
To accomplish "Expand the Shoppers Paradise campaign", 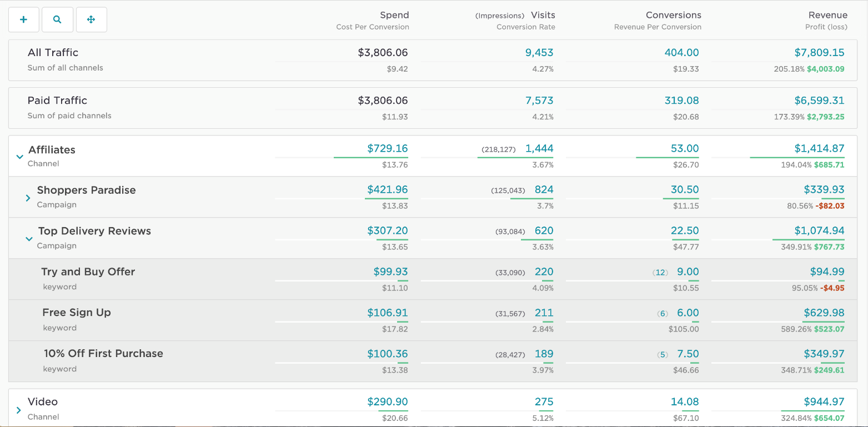I will click(x=29, y=197).
